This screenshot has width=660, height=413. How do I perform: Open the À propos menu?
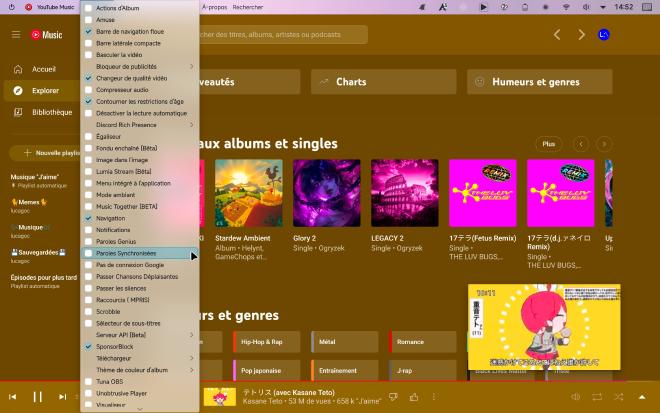click(x=214, y=7)
